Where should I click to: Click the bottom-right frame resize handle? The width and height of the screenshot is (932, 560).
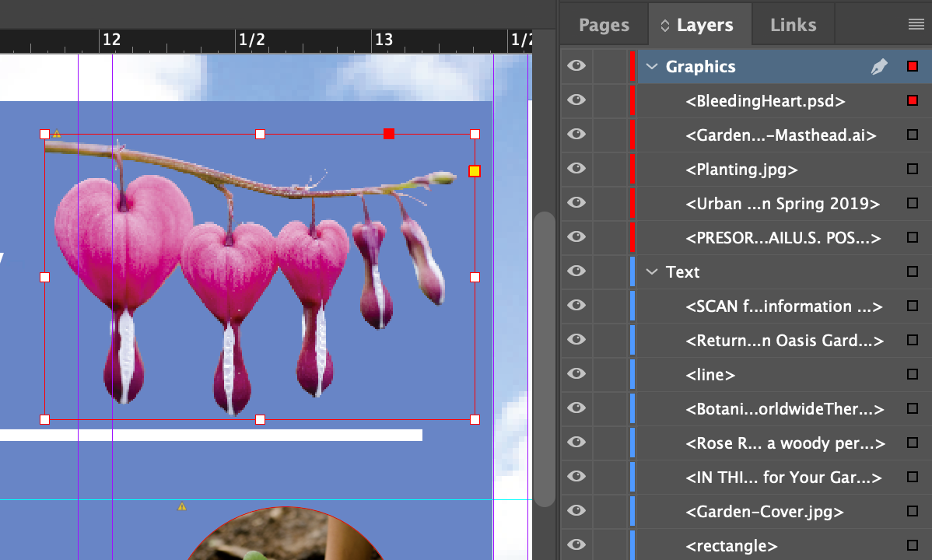click(x=475, y=420)
